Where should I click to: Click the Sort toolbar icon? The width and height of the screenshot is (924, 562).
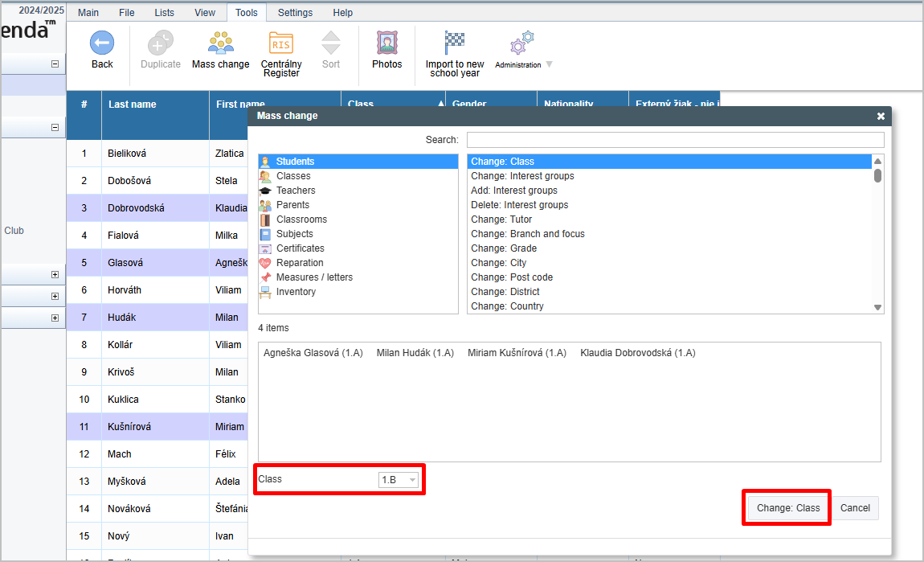330,43
